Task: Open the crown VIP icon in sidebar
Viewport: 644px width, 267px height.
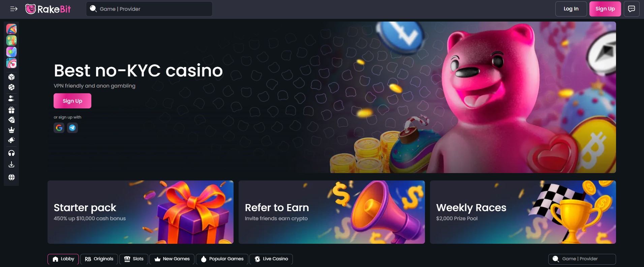Action: (11, 130)
